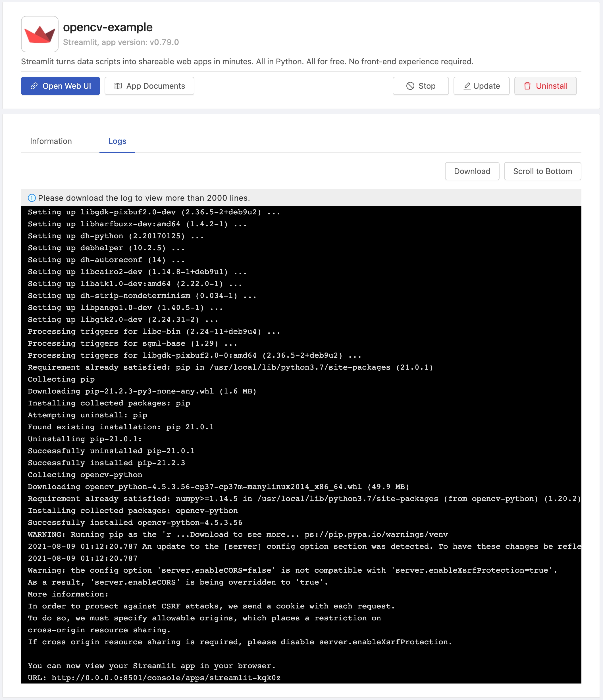Click 'Setting up libgtk2.0-dev' log line
The image size is (603, 700).
click(x=123, y=320)
